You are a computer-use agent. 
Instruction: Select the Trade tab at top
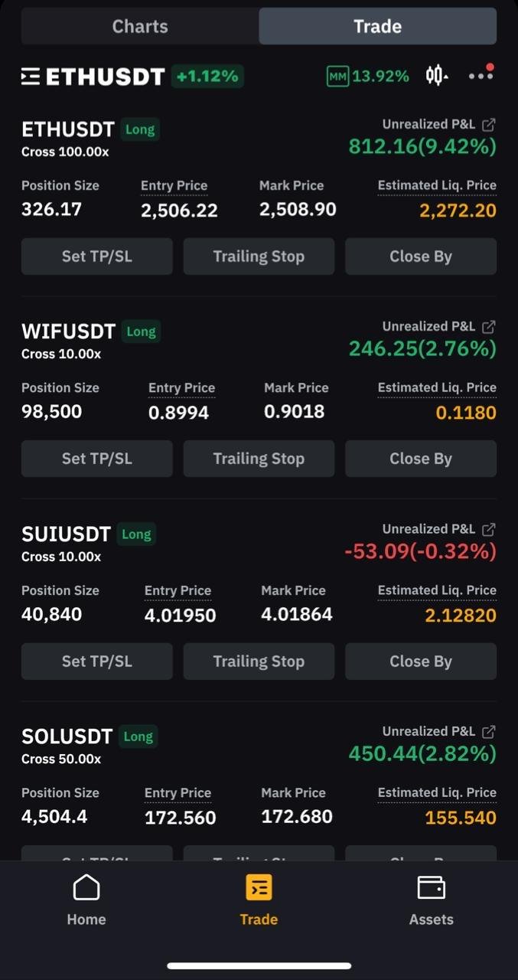[x=377, y=27]
